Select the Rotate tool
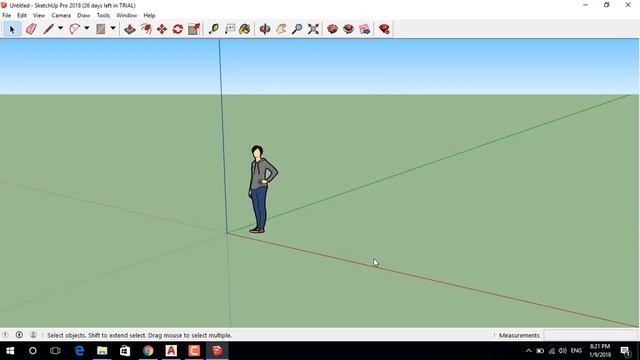640x360 pixels. (x=178, y=29)
